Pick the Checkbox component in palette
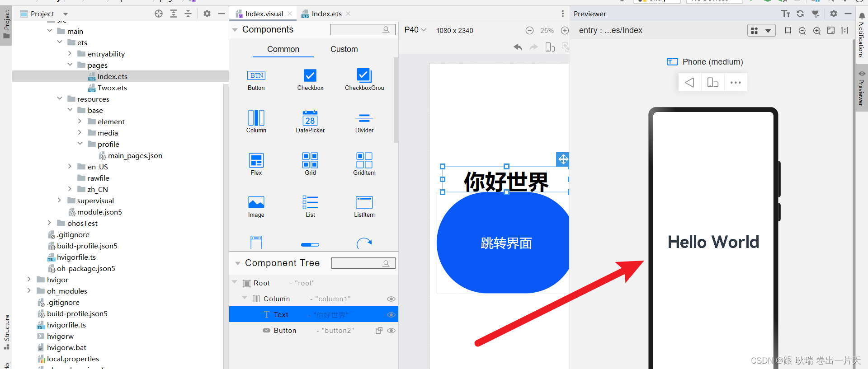The image size is (868, 369). click(310, 80)
